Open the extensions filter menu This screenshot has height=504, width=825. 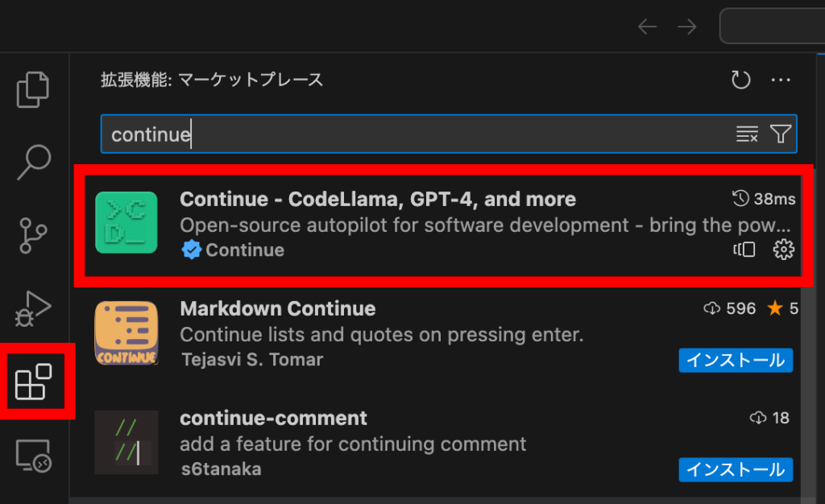tap(781, 134)
